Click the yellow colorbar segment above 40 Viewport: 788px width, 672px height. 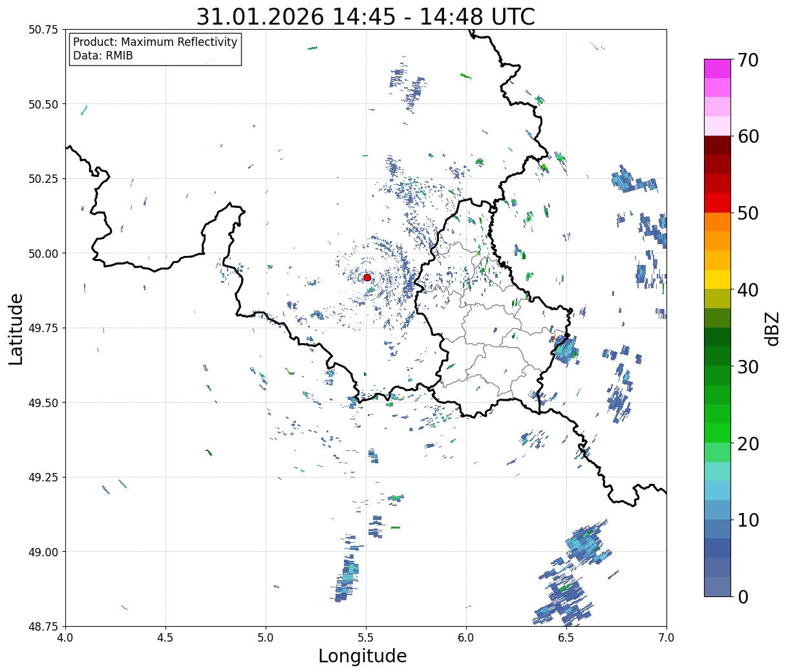point(718,280)
